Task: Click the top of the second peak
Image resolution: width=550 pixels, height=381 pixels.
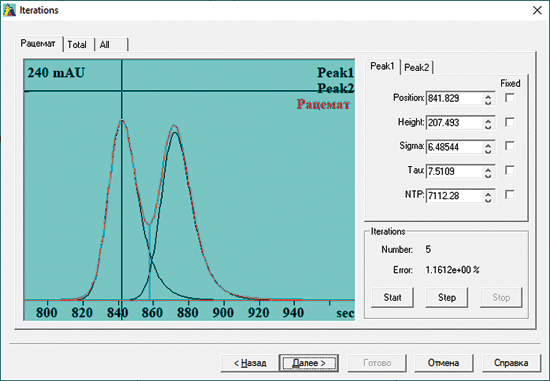Action: click(174, 126)
